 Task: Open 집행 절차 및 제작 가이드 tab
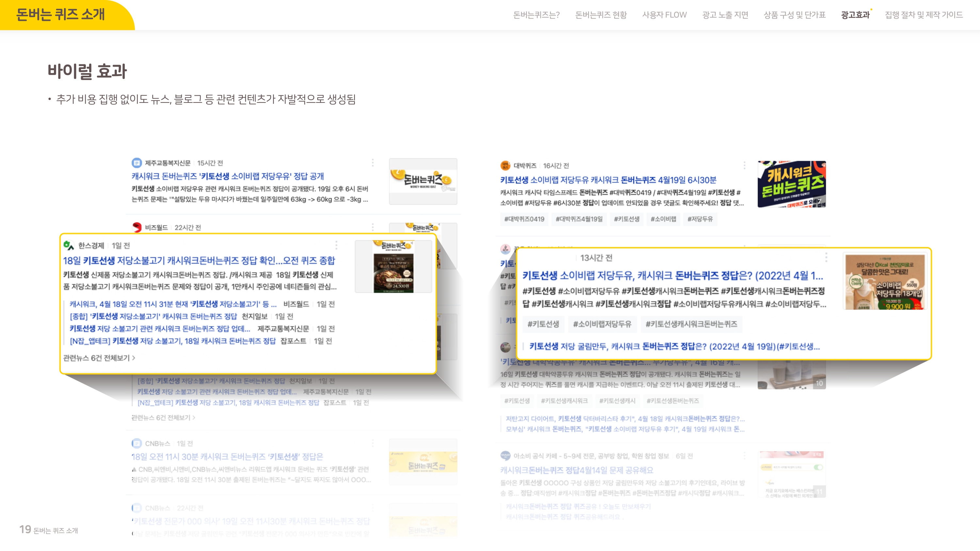click(924, 15)
